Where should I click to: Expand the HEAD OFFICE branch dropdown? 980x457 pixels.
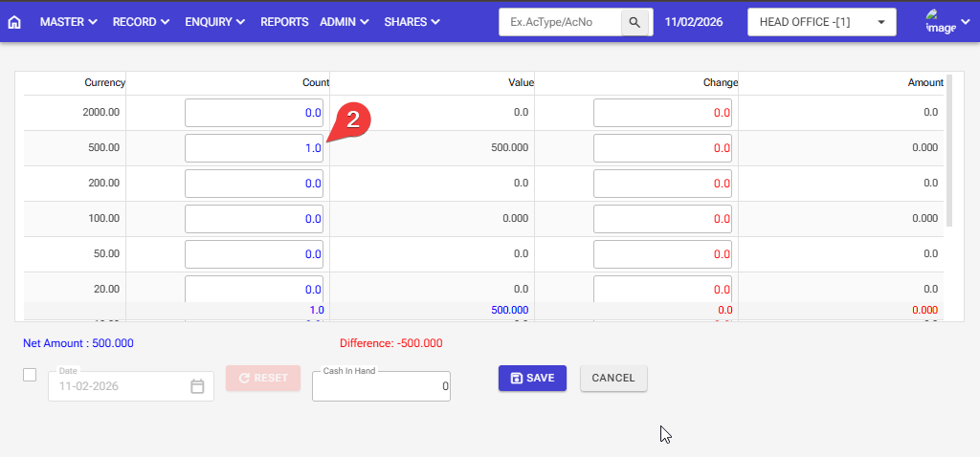click(821, 22)
